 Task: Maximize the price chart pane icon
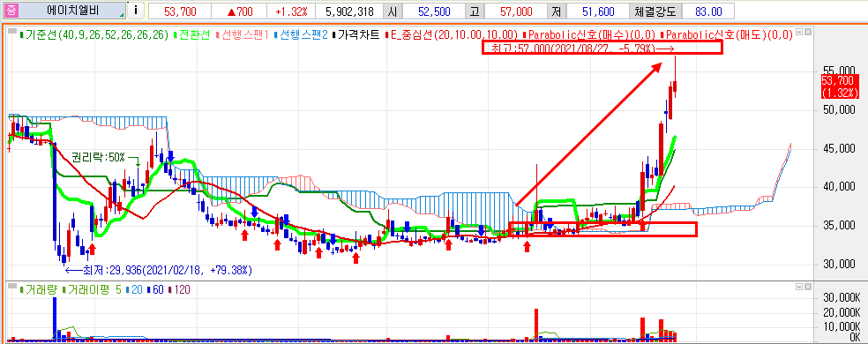pos(799,32)
